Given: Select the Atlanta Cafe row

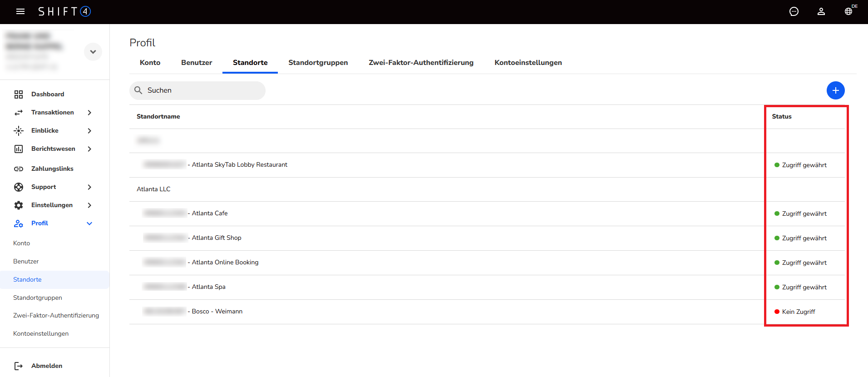Looking at the screenshot, I should coord(487,213).
